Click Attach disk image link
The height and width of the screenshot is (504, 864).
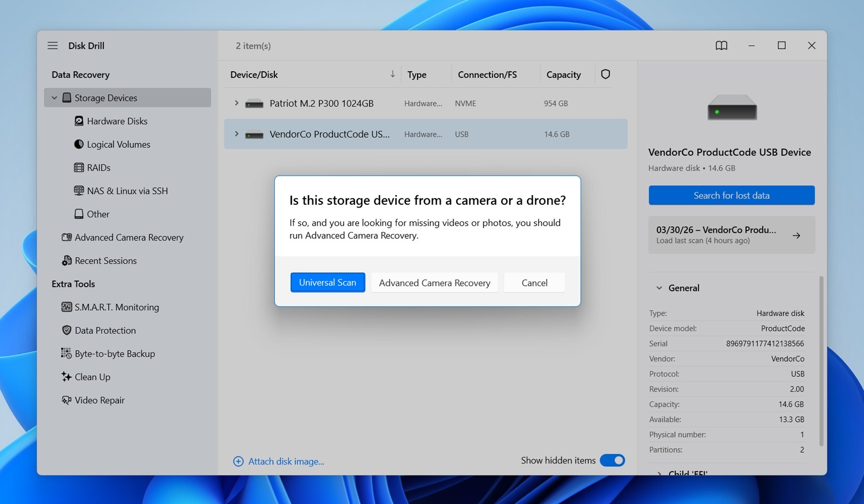click(x=286, y=461)
